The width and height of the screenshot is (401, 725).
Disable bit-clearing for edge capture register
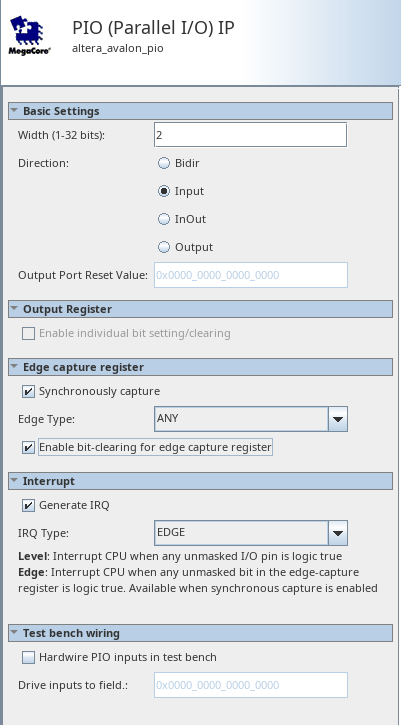pyautogui.click(x=28, y=448)
